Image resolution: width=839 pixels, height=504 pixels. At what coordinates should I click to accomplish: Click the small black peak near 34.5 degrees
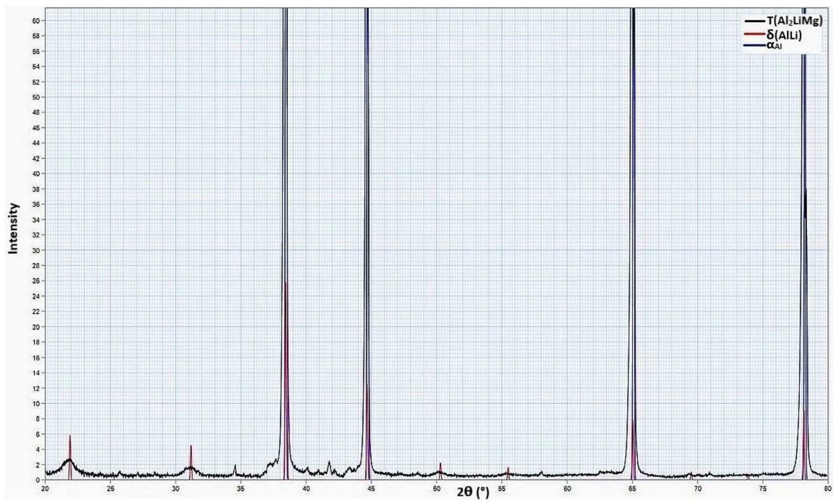click(235, 466)
